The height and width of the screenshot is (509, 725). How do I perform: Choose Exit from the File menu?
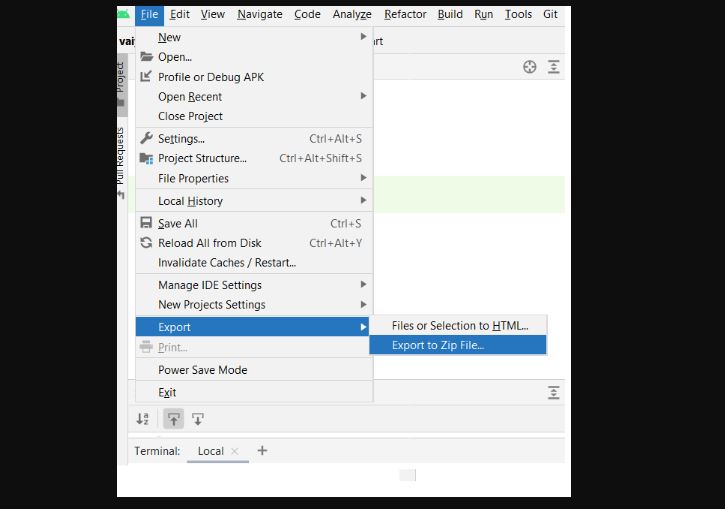tap(254, 392)
